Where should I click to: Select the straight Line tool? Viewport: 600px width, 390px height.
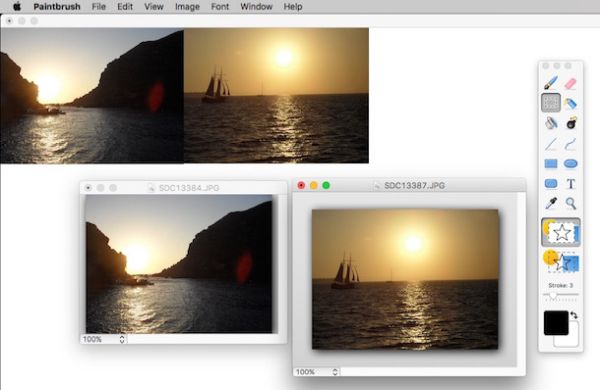(x=551, y=144)
